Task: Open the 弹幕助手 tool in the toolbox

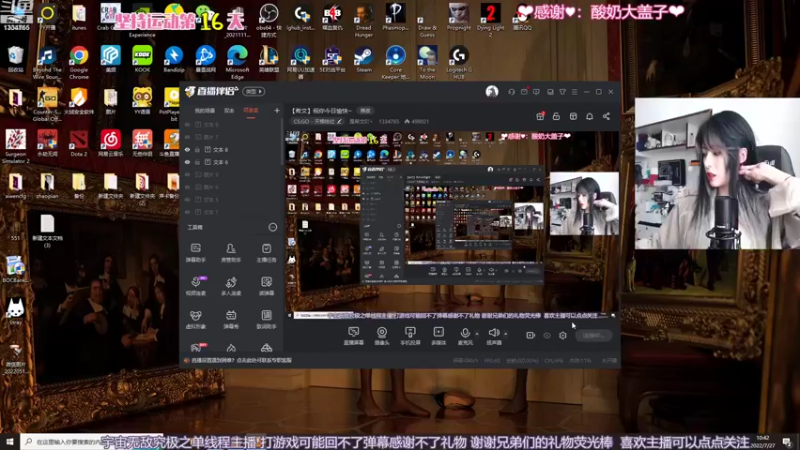Action: (195, 252)
